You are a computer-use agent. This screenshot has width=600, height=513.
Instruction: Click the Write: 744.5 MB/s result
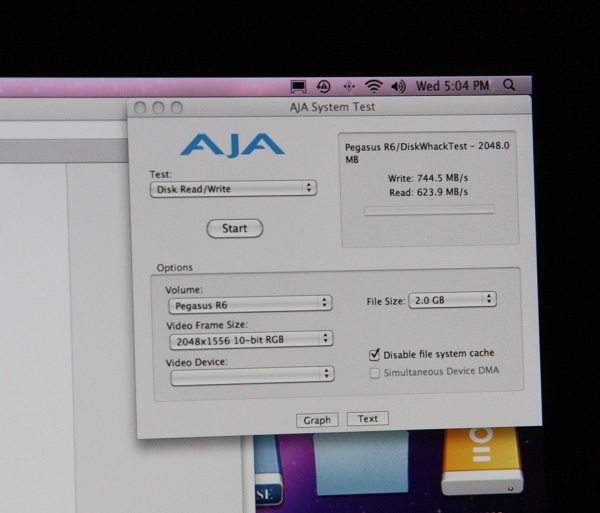tap(428, 178)
